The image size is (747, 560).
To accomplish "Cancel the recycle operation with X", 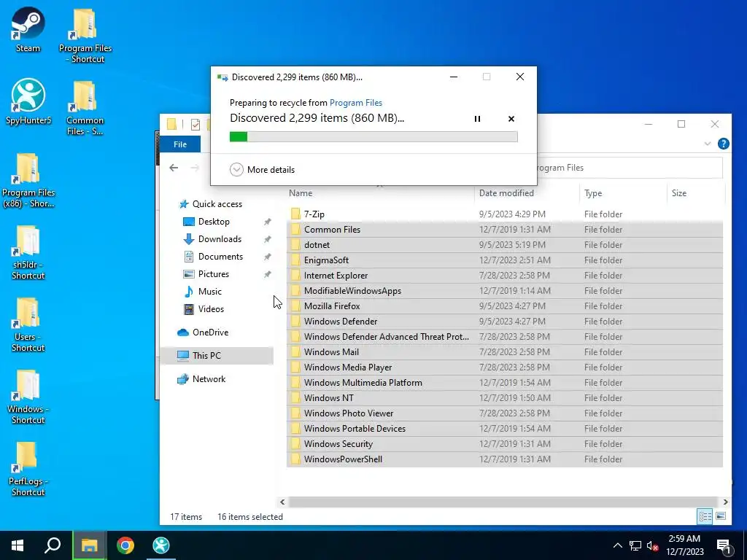I will pos(511,119).
